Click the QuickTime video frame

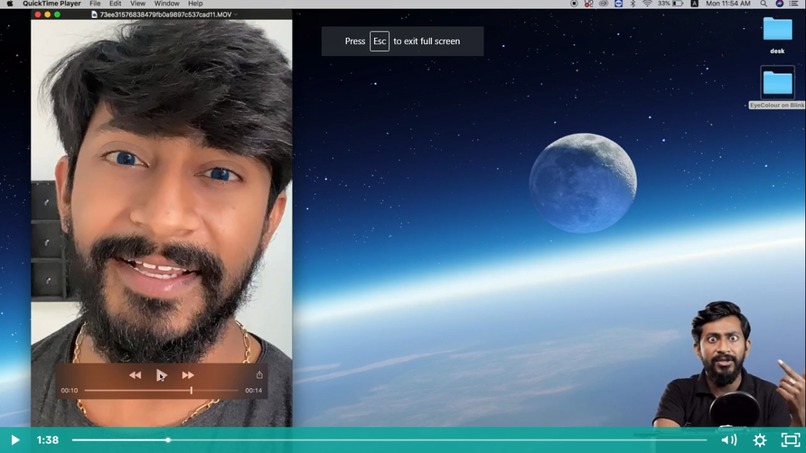161,223
